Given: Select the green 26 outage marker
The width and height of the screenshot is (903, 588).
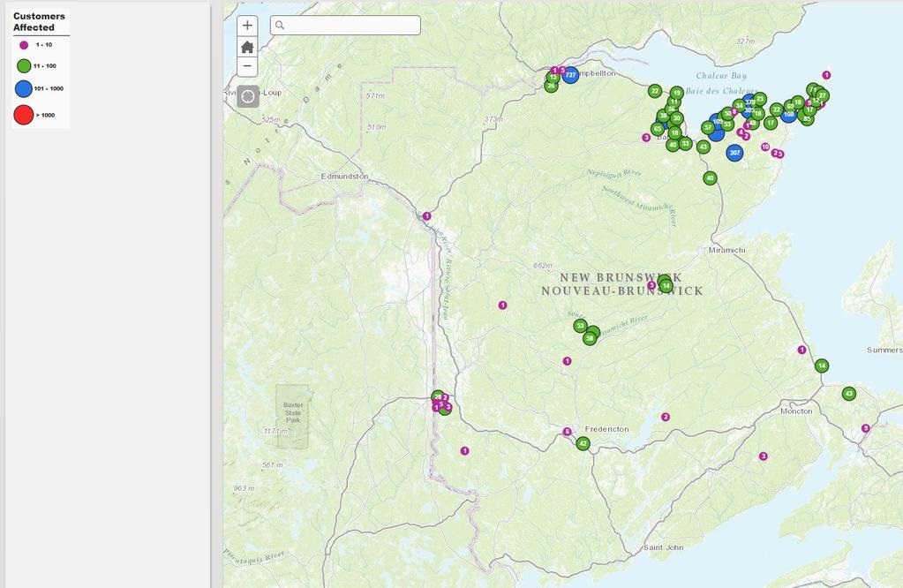Looking at the screenshot, I should 551,86.
